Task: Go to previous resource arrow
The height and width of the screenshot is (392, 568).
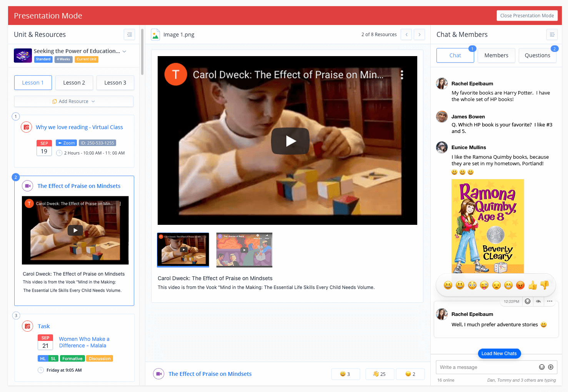Action: pyautogui.click(x=406, y=35)
